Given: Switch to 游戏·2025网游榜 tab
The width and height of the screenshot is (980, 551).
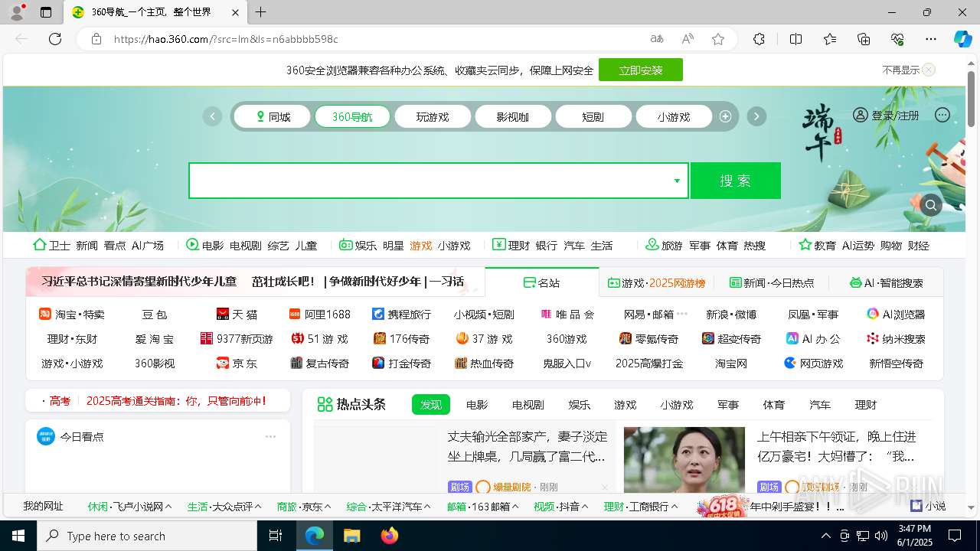Looking at the screenshot, I should [656, 282].
